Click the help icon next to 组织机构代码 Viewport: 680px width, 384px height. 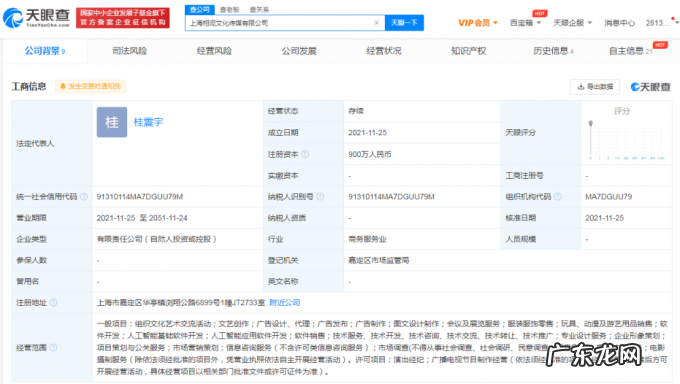pyautogui.click(x=558, y=197)
